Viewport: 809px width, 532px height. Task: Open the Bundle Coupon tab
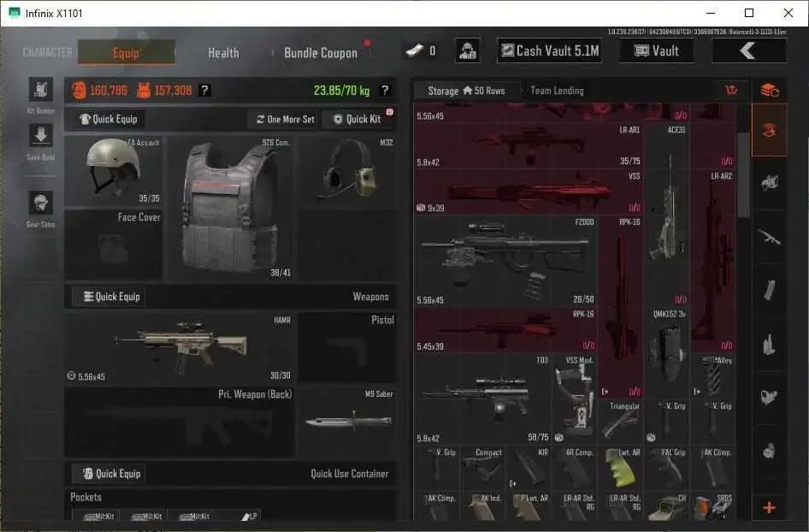coord(321,53)
